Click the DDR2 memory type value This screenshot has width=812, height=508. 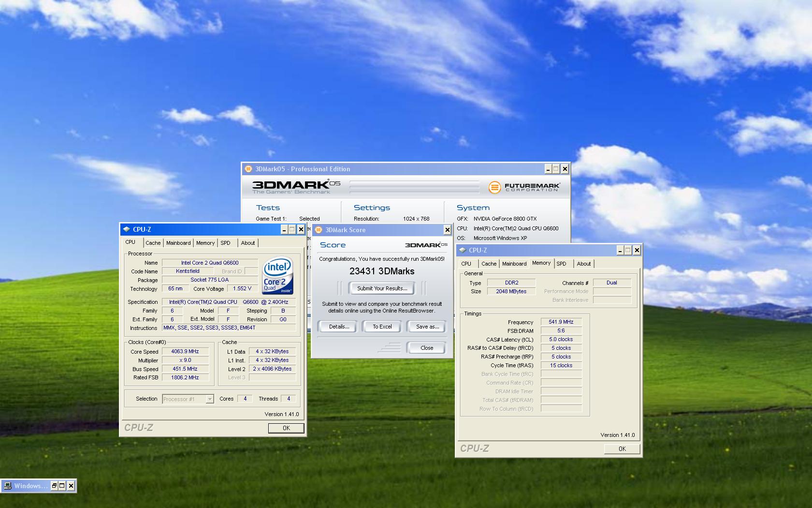[x=511, y=283]
